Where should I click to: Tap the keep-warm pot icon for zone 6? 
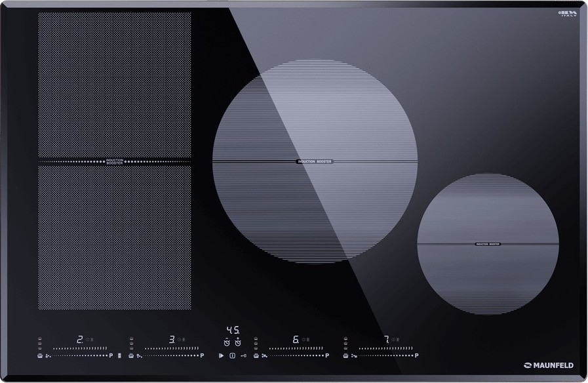coord(256,355)
